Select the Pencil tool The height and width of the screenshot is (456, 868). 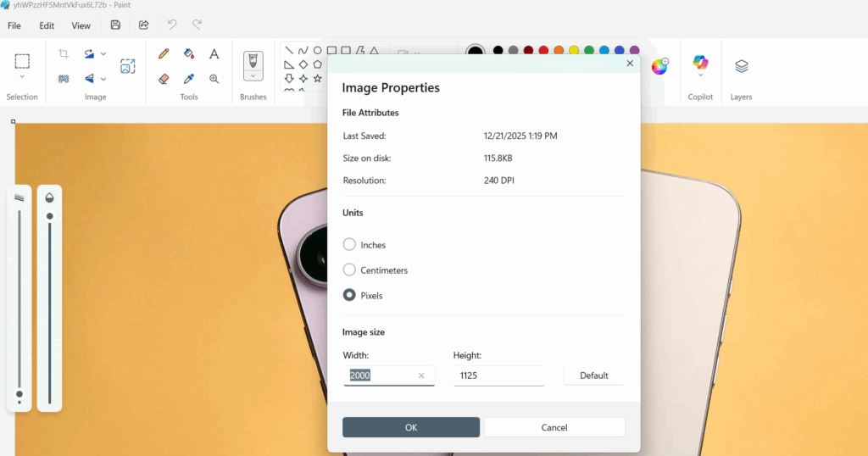pyautogui.click(x=164, y=53)
